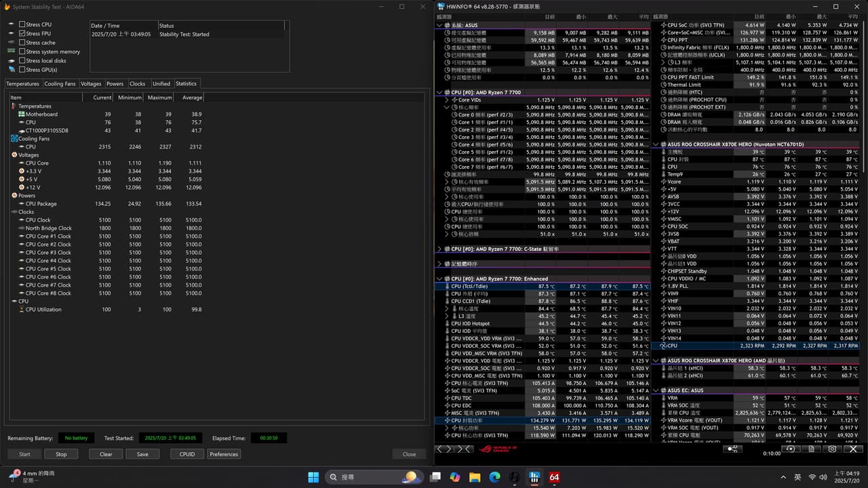
Task: Click the HWiNFO reset clock icon
Action: tap(790, 449)
